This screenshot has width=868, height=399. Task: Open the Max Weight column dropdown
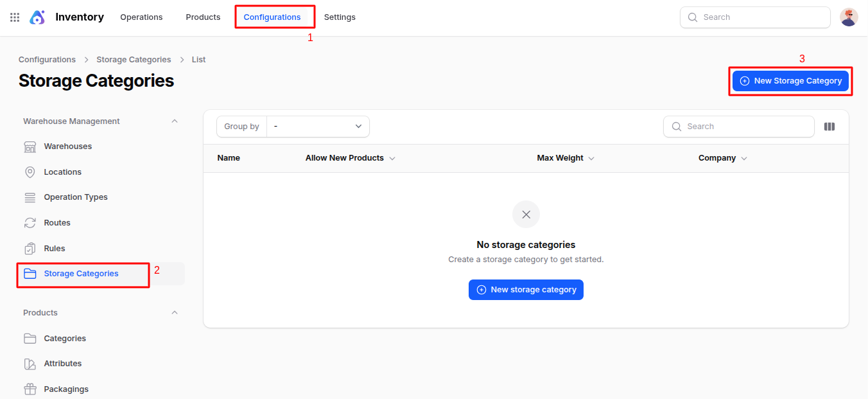[x=591, y=157]
